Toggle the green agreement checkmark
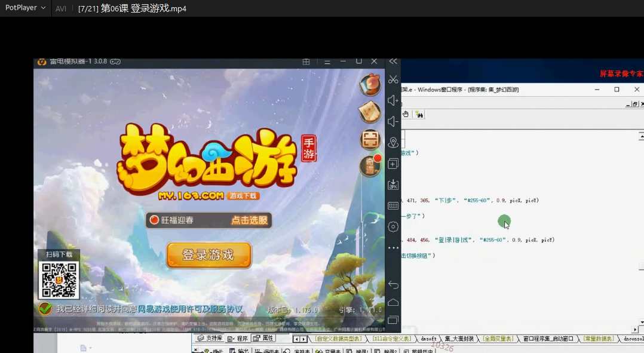 (x=45, y=309)
